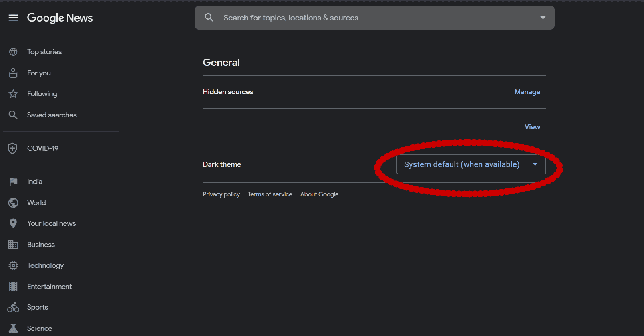Click the Your local news pin icon
This screenshot has height=336, width=644.
click(x=13, y=223)
